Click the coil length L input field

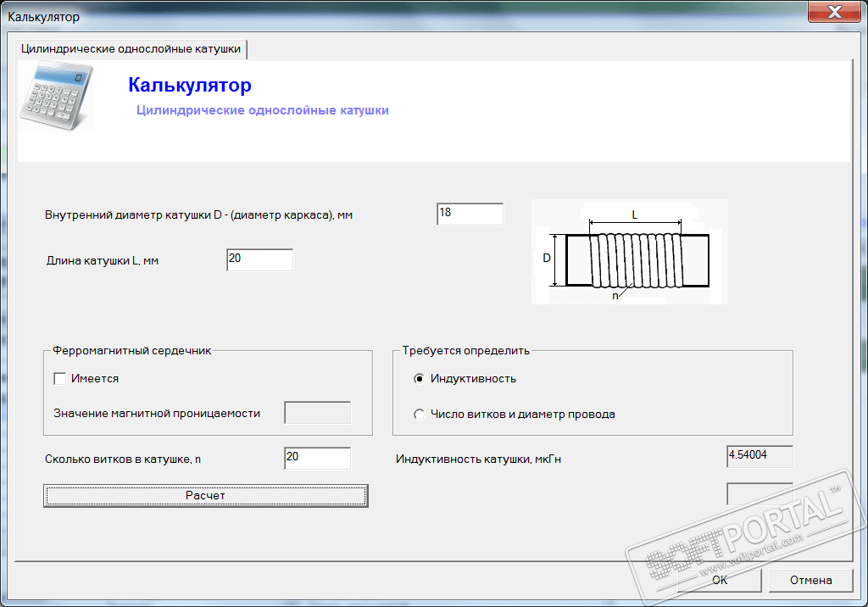(x=259, y=259)
